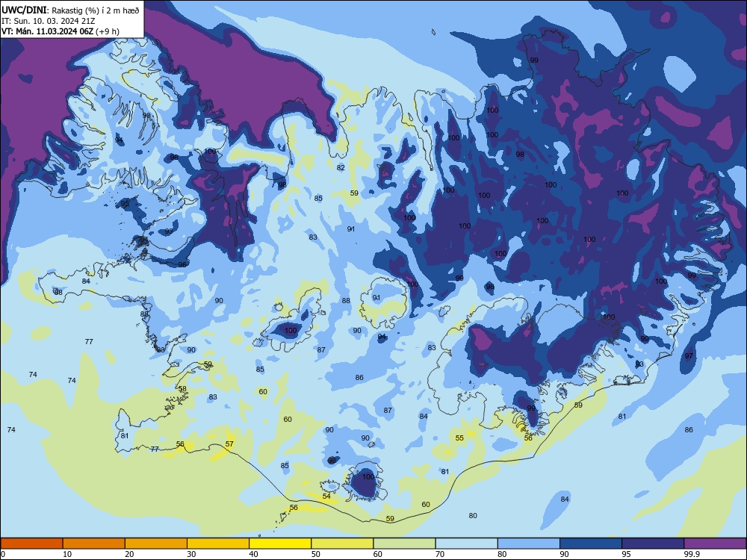Select the pale yellow 50–60 legend swatch
Image resolution: width=747 pixels, height=560 pixels.
click(343, 544)
